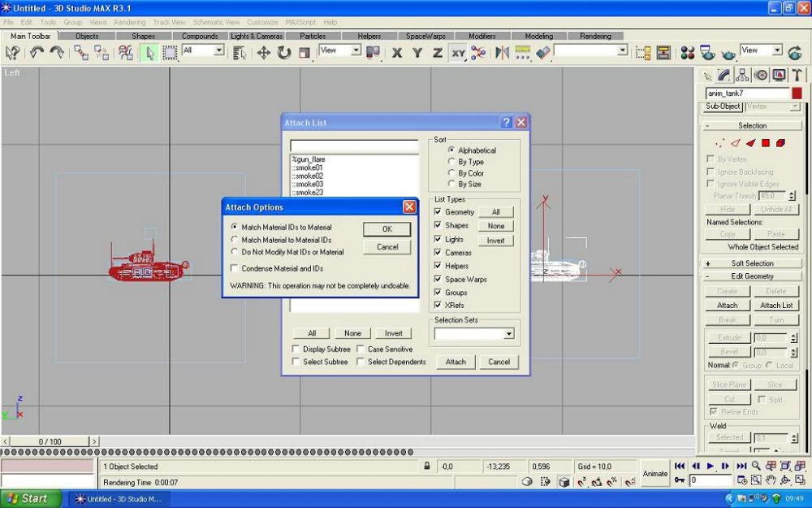The height and width of the screenshot is (508, 812).
Task: Uncheck the Lights list type
Action: [438, 239]
